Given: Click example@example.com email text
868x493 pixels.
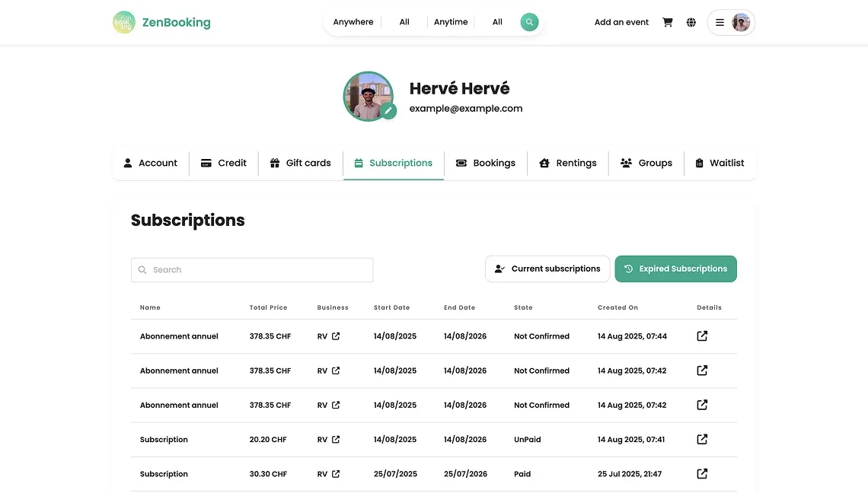Looking at the screenshot, I should point(465,109).
